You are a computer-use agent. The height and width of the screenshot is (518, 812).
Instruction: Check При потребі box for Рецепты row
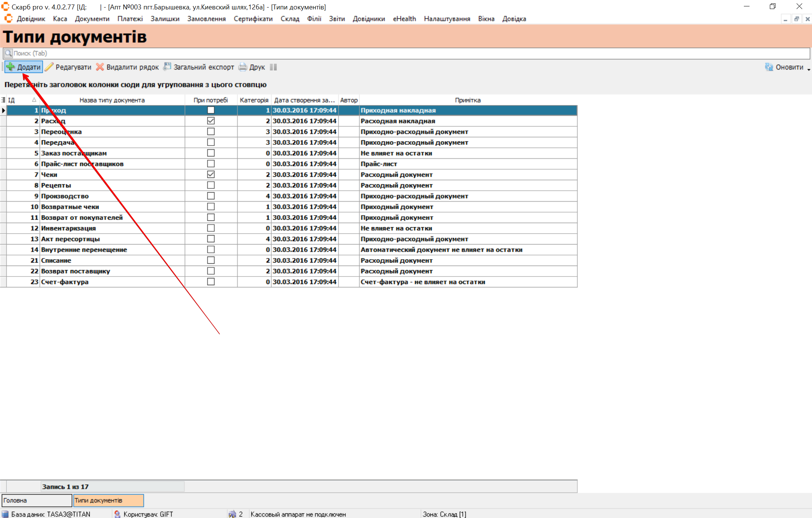pos(211,185)
